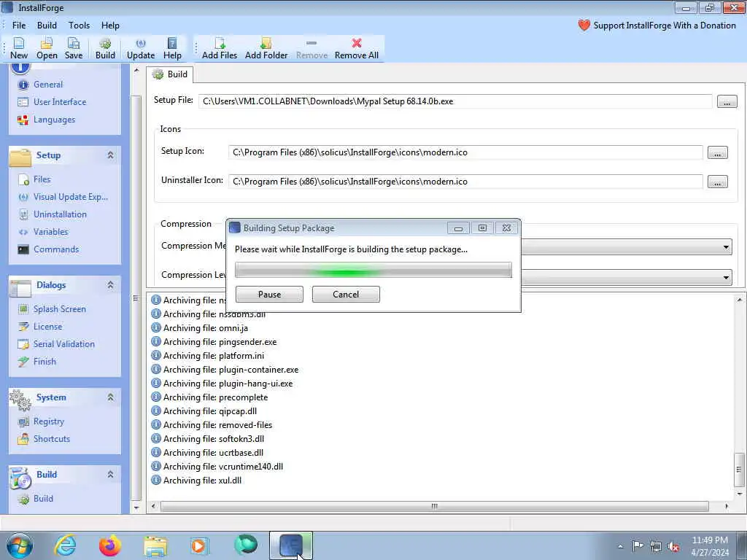Open the Uninstallation page
Screen dimensions: 747x560
point(60,215)
